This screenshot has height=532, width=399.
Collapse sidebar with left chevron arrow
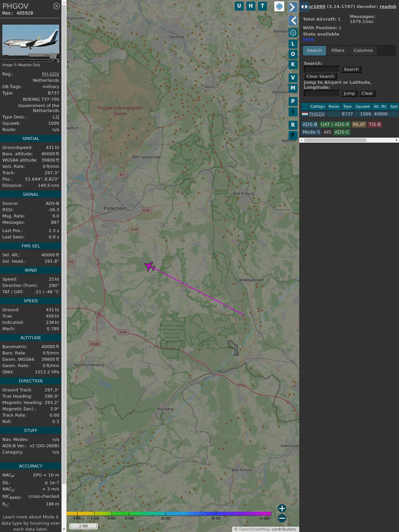click(293, 21)
